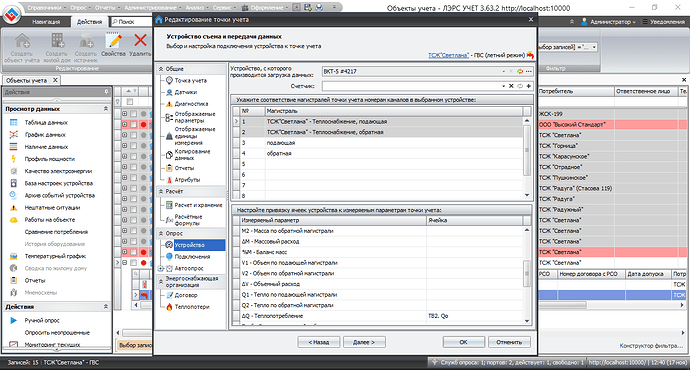This screenshot has width=690, height=370.
Task: Close the Объекты учета tab
Action: (x=55, y=80)
